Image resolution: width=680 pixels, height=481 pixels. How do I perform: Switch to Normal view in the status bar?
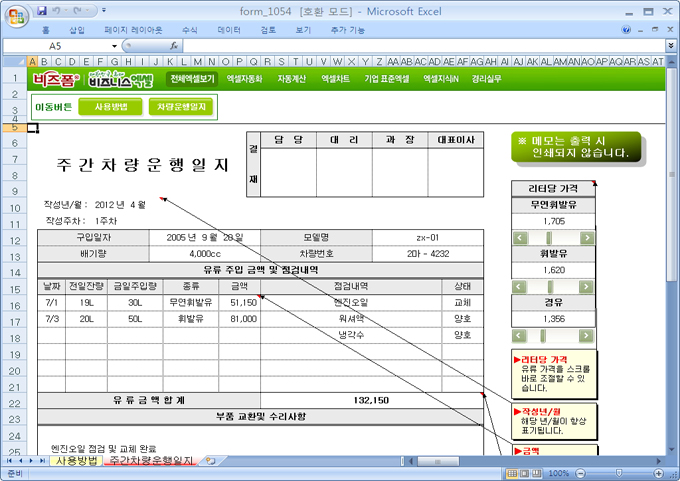512,473
